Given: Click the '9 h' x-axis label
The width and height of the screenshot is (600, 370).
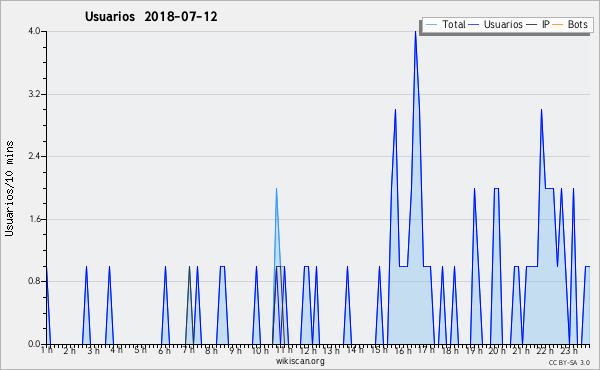Looking at the screenshot, I should [235, 350].
